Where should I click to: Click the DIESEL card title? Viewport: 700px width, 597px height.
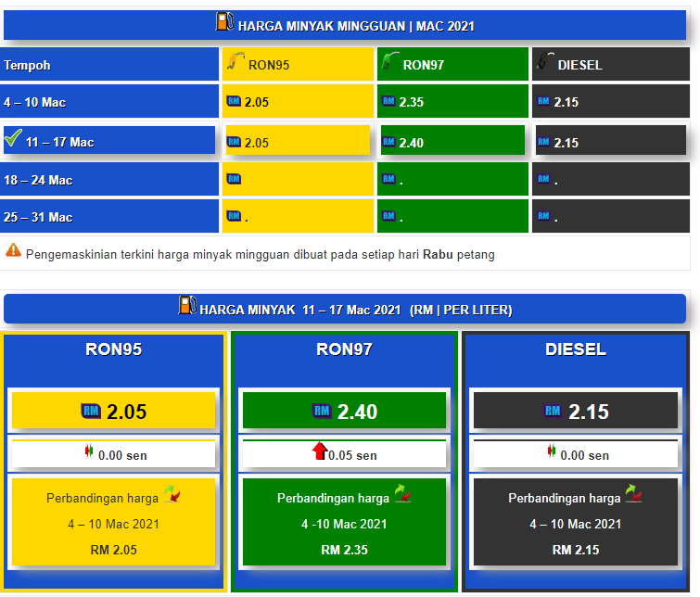click(x=575, y=349)
